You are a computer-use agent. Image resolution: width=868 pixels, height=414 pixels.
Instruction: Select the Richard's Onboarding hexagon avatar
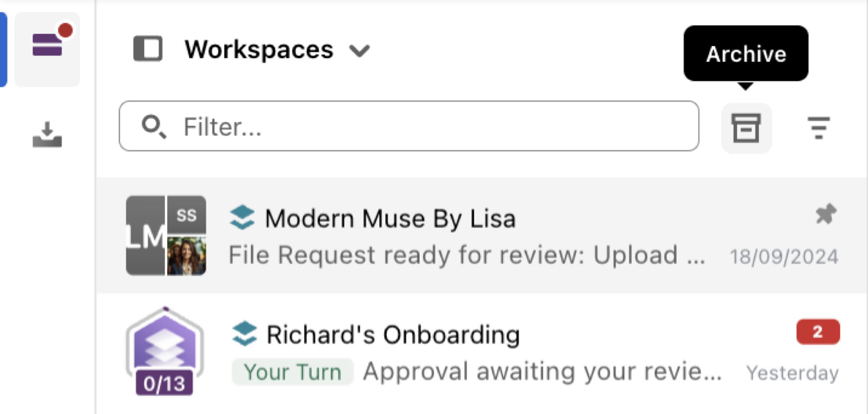click(x=165, y=347)
